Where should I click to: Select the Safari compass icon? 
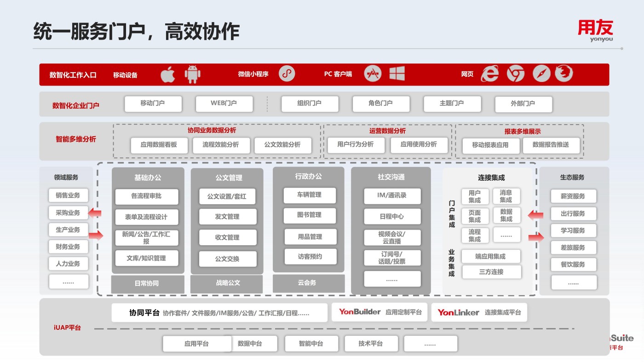coord(541,74)
